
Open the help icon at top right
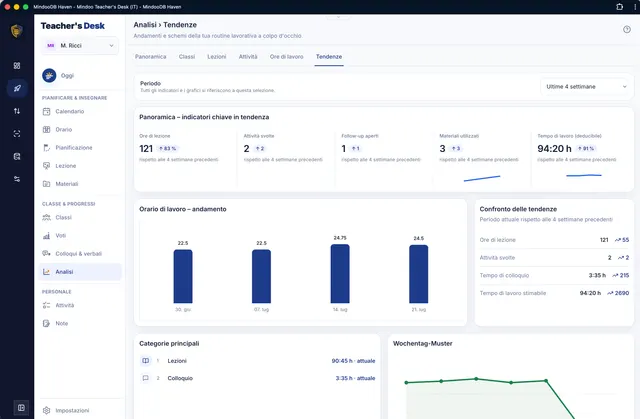click(x=627, y=29)
